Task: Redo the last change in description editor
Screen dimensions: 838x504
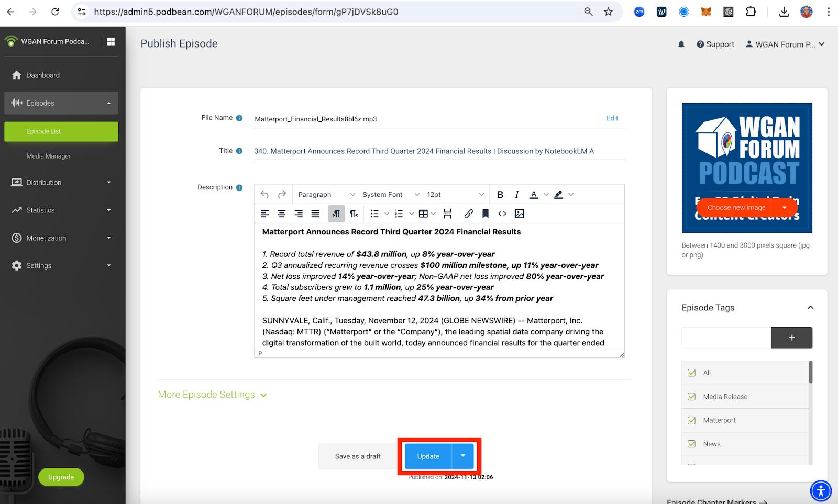Action: (x=282, y=195)
